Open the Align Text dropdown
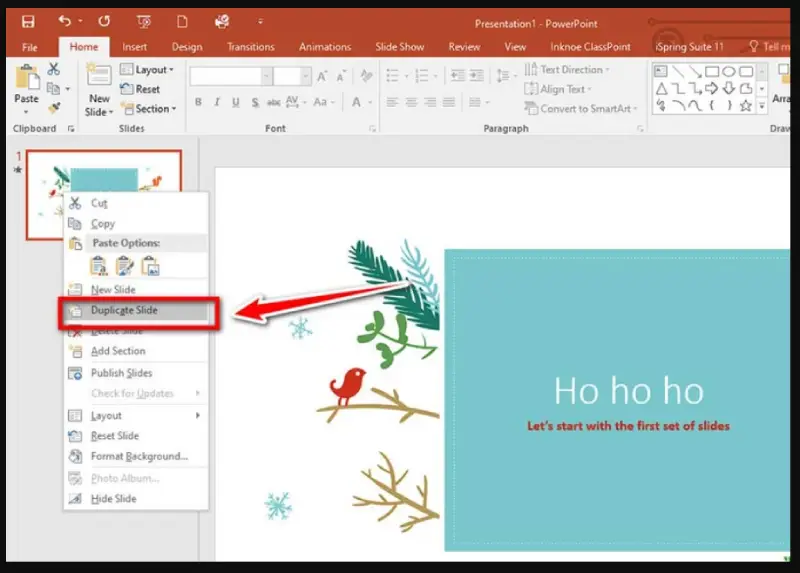The height and width of the screenshot is (573, 800). pyautogui.click(x=558, y=89)
